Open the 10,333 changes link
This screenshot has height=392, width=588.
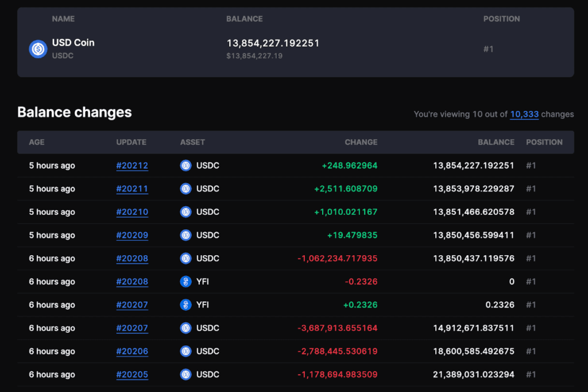pos(524,114)
